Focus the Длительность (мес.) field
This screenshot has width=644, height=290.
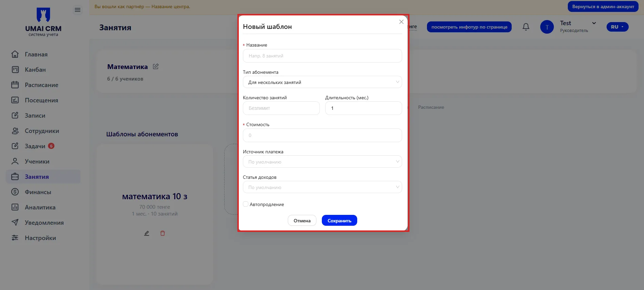(364, 108)
